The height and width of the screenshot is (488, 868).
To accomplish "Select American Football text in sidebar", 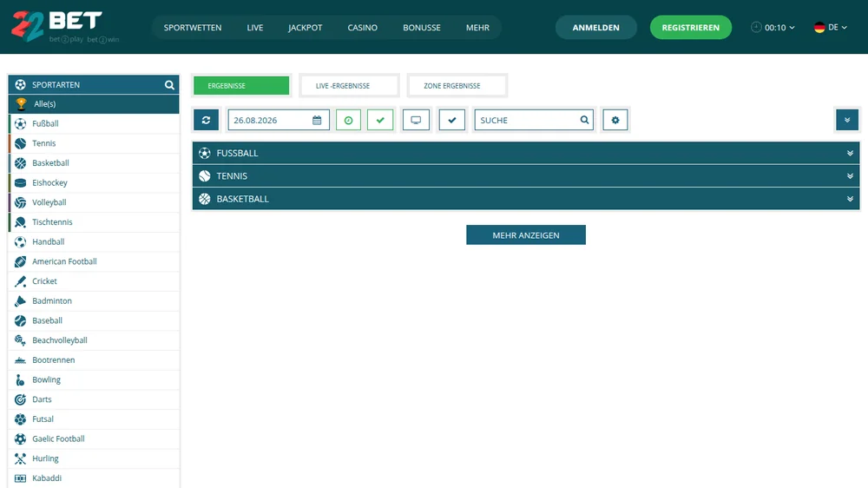I will (64, 261).
